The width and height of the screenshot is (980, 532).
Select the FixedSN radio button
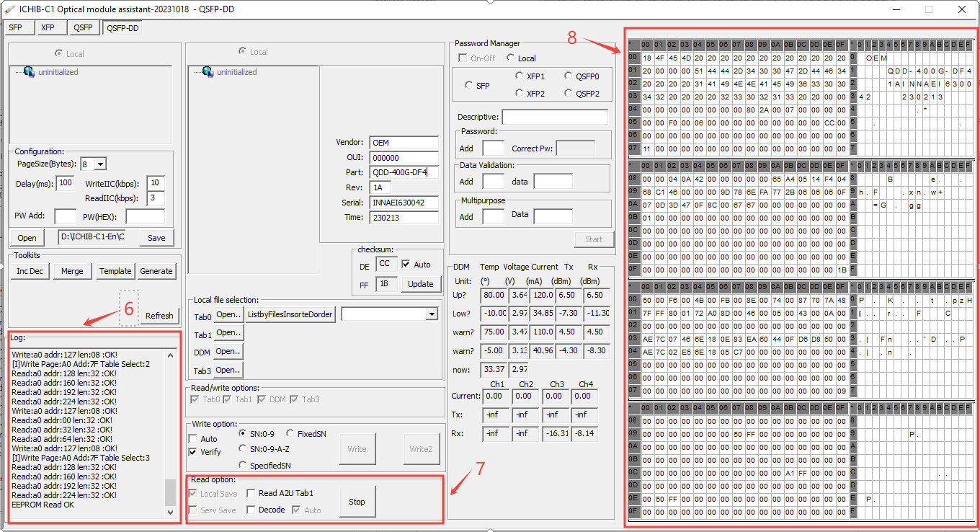coord(290,434)
